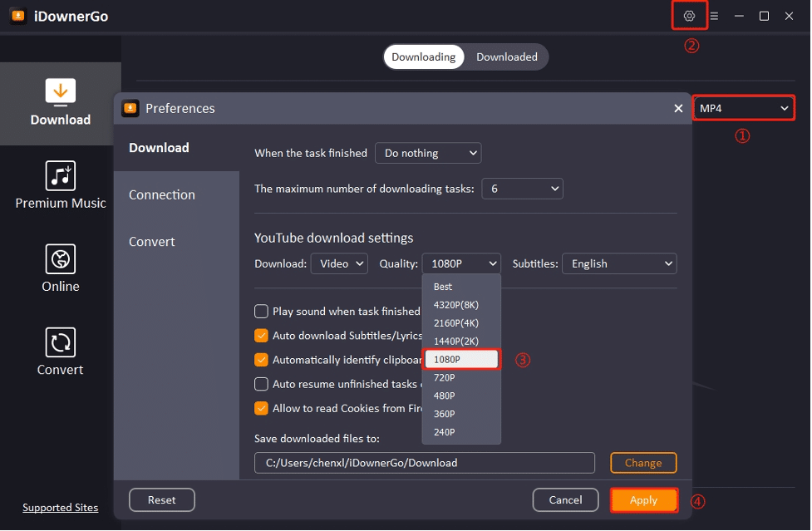Switch to the Downloaded tab
Screen dimensions: 812x531
point(506,57)
